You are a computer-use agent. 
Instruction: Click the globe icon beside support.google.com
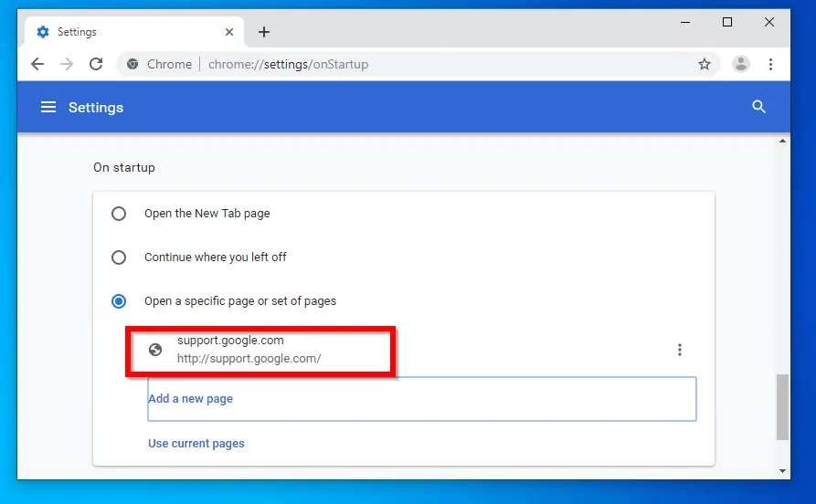coord(155,350)
